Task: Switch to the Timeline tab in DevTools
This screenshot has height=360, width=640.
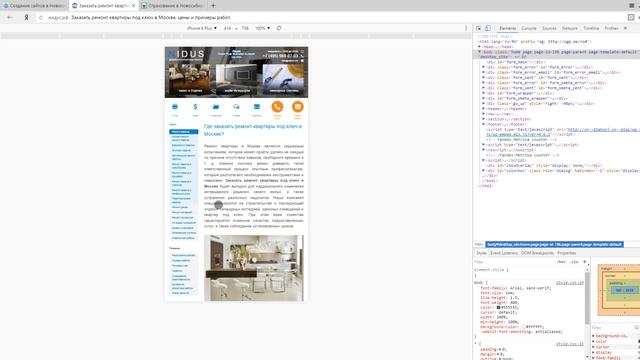Action: coord(591,28)
